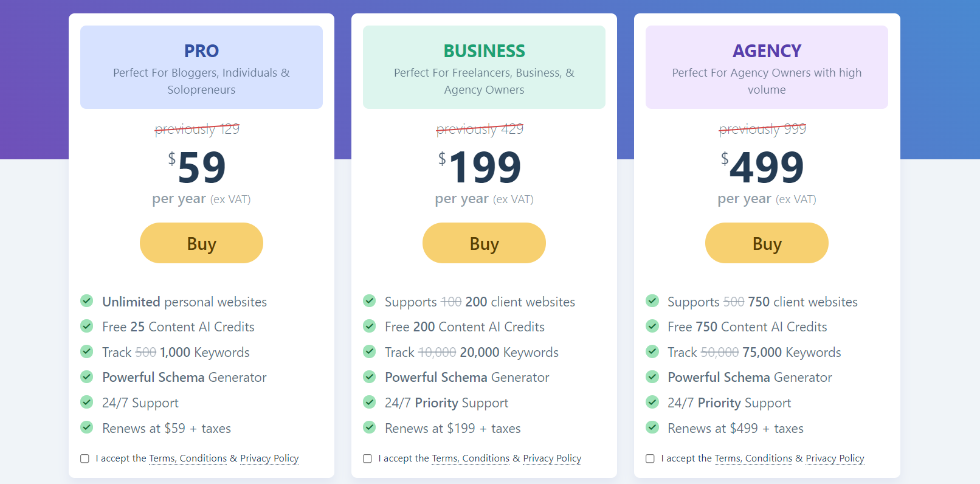Screen dimensions: 980x484
Task: Open Terms, Conditions link in PRO card
Action: [188, 458]
